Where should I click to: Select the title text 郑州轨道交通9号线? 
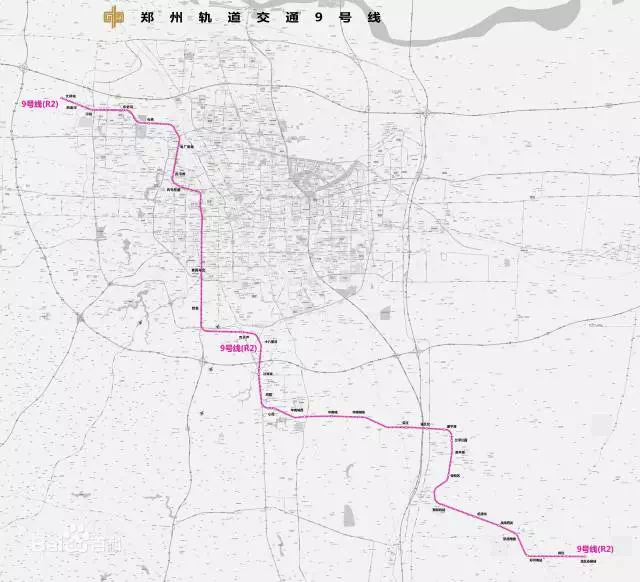click(x=260, y=18)
